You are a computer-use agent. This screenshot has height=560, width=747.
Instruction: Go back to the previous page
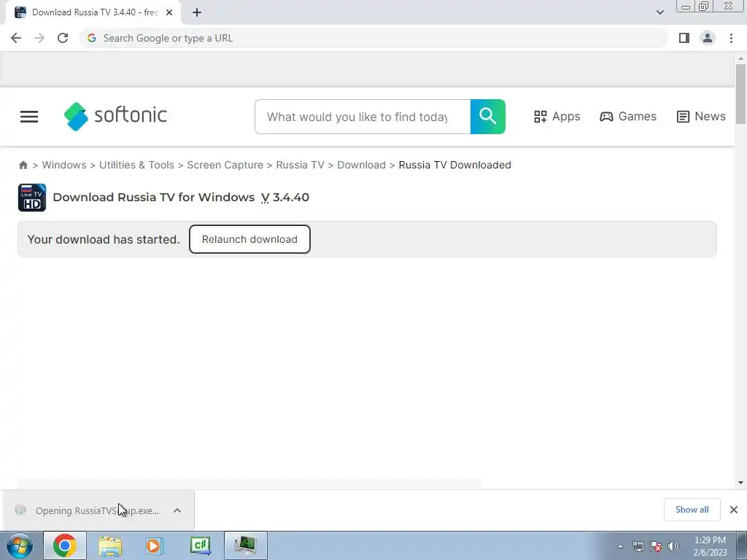[x=16, y=38]
